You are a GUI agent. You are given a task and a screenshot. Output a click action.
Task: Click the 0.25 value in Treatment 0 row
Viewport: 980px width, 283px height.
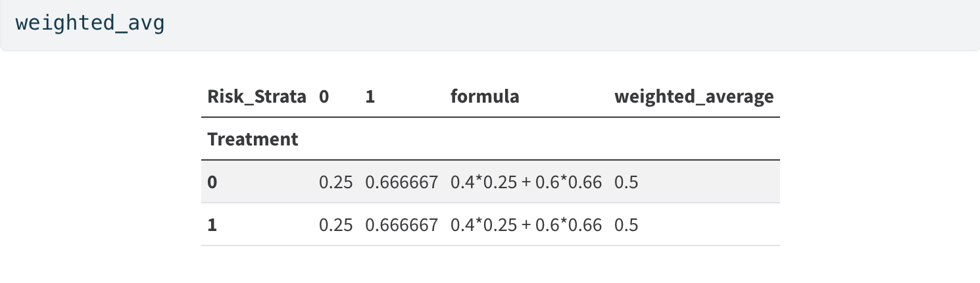tap(335, 182)
